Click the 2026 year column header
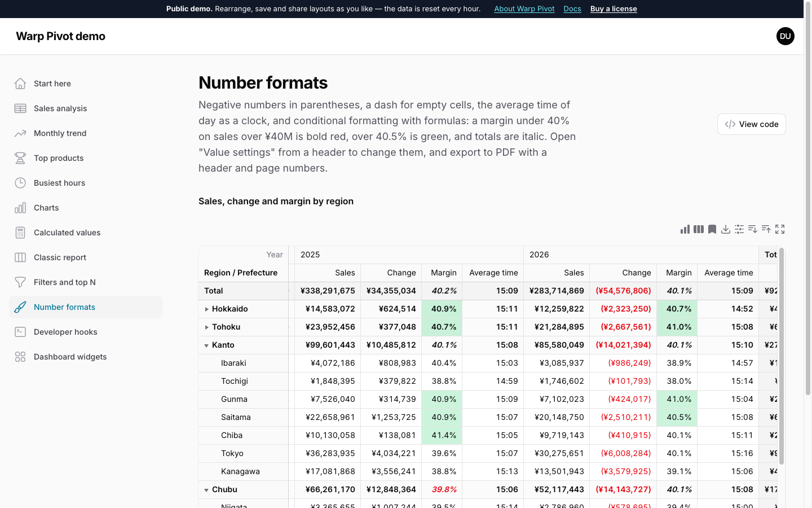 pyautogui.click(x=641, y=255)
